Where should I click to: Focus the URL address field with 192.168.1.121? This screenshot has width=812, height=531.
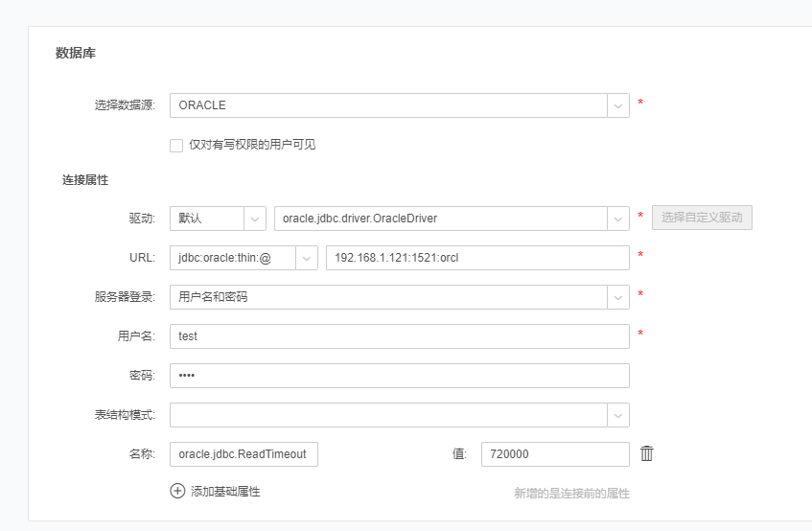(476, 258)
